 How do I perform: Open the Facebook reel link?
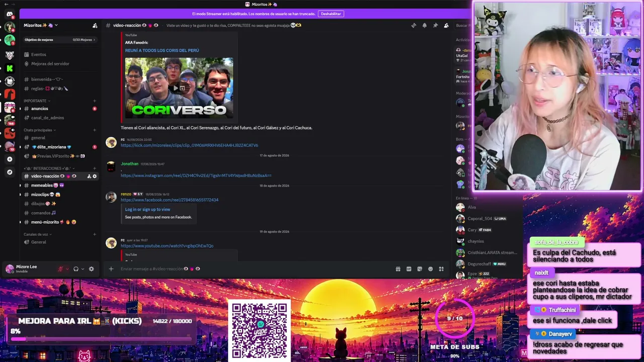[170, 200]
